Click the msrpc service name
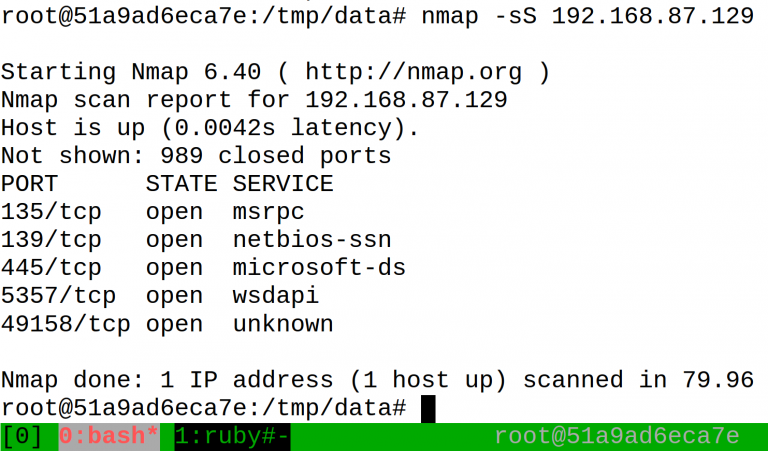768x451 pixels. click(x=268, y=213)
